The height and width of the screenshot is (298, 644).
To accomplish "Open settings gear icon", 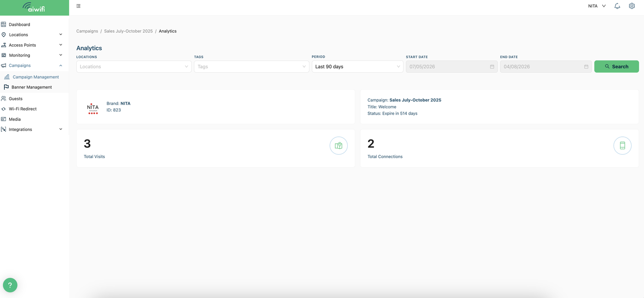I will pos(632,6).
